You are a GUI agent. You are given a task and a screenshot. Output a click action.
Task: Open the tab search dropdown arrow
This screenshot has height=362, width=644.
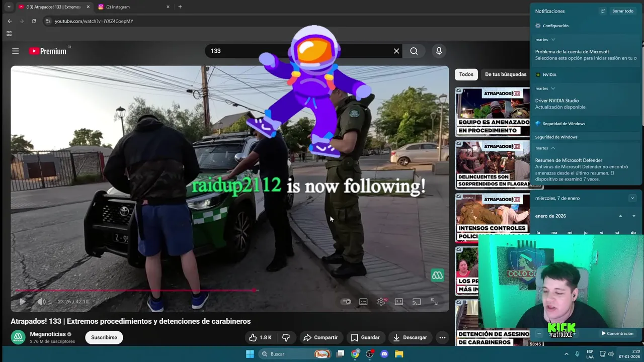click(9, 7)
